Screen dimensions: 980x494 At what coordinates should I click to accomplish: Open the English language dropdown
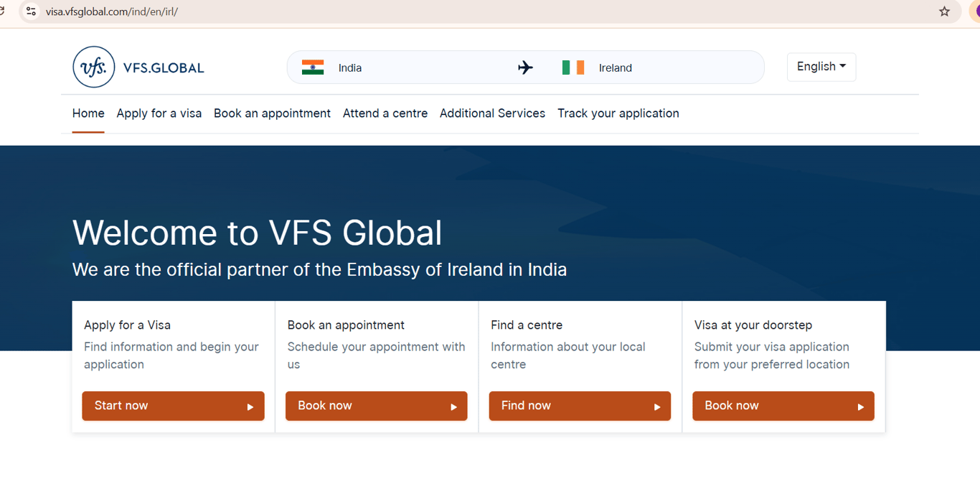pos(821,67)
